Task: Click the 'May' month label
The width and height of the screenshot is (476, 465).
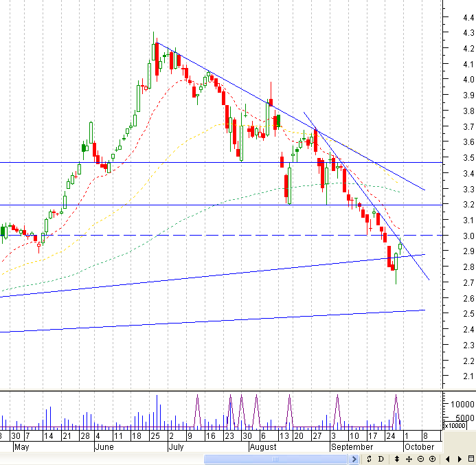Action: point(21,446)
